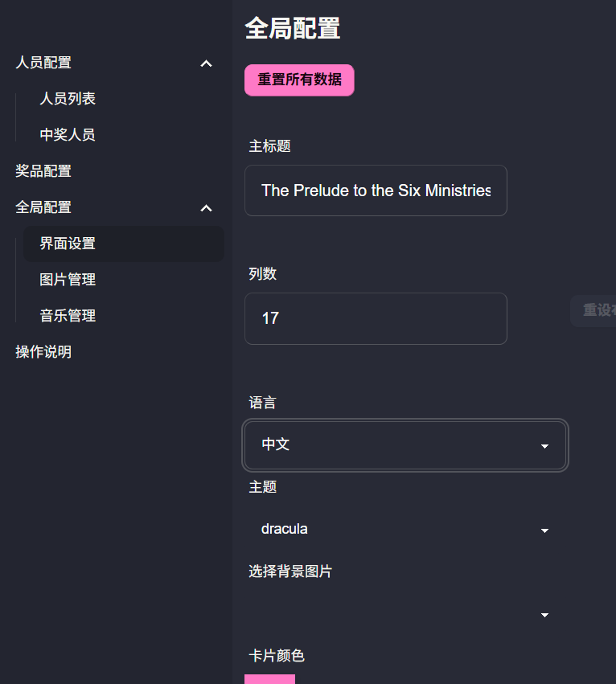Click the pink 卡片颜色 swatch
Viewport: 616px width, 684px height.
[x=269, y=679]
